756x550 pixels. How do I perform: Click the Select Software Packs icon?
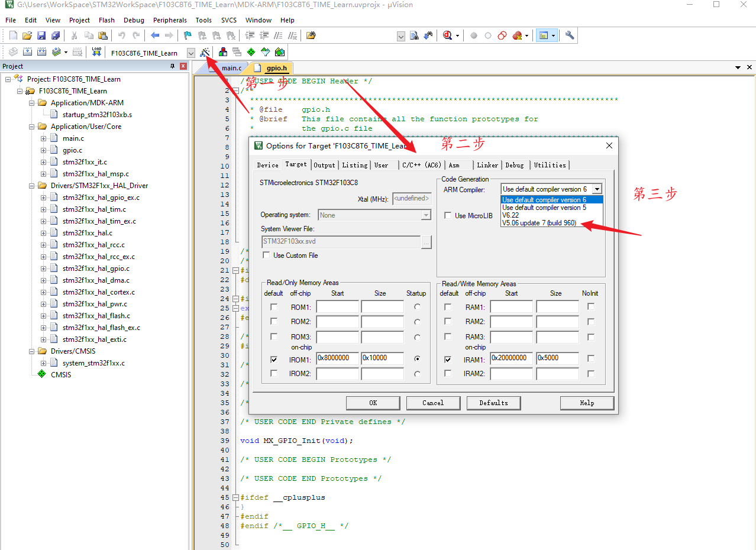pyautogui.click(x=266, y=53)
